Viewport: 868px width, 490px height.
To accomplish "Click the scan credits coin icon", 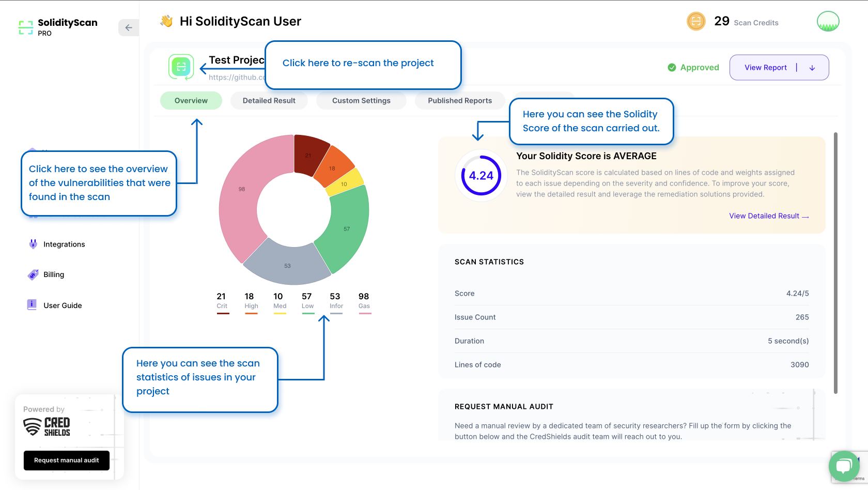I will tap(696, 22).
